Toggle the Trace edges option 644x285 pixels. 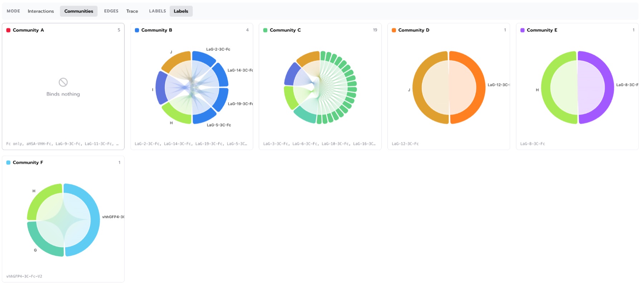[x=132, y=11]
